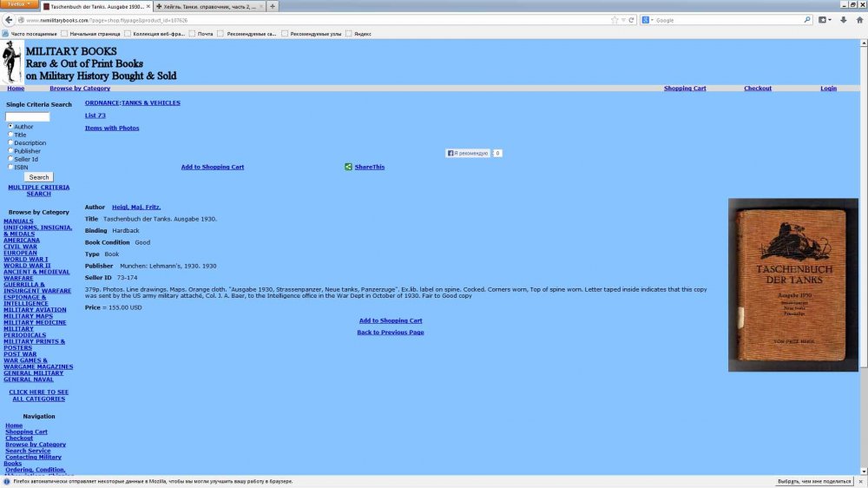
Task: Open the URL history dropdown arrow
Action: tap(622, 20)
